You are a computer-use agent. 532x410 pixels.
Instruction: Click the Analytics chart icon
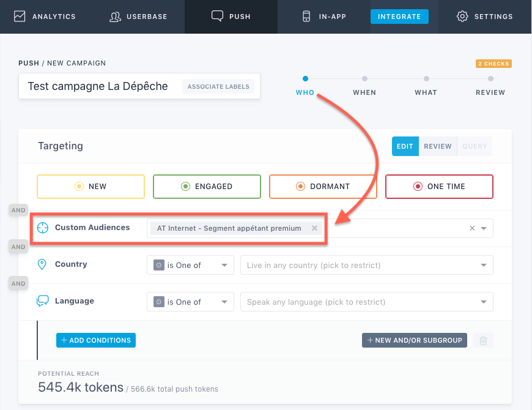coord(20,17)
